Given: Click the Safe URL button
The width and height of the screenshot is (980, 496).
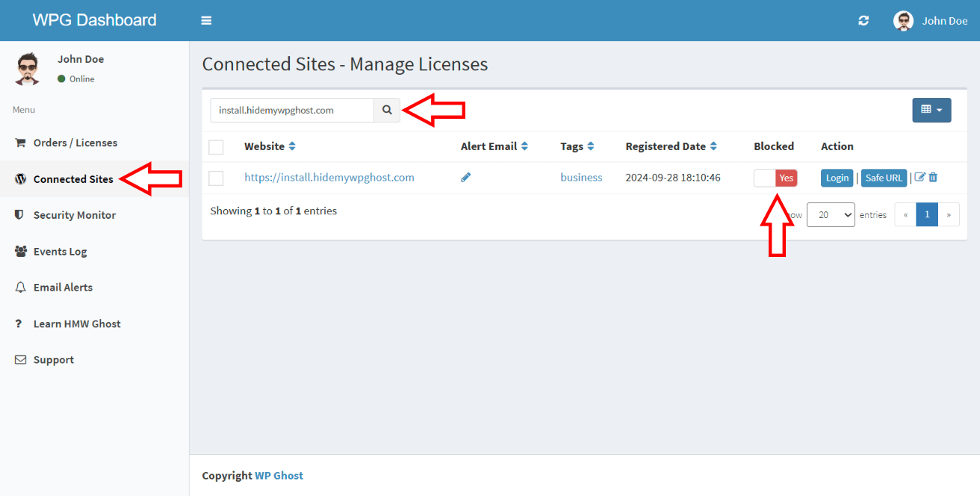Looking at the screenshot, I should [884, 178].
